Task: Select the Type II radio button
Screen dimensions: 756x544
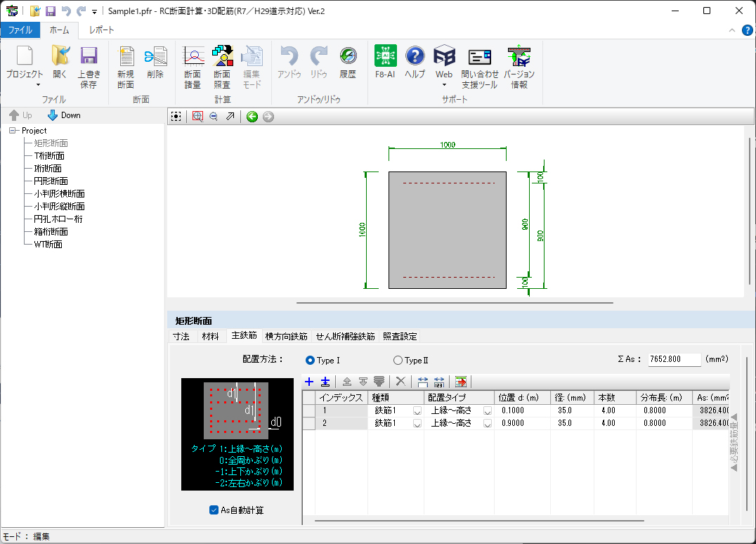Action: tap(398, 361)
